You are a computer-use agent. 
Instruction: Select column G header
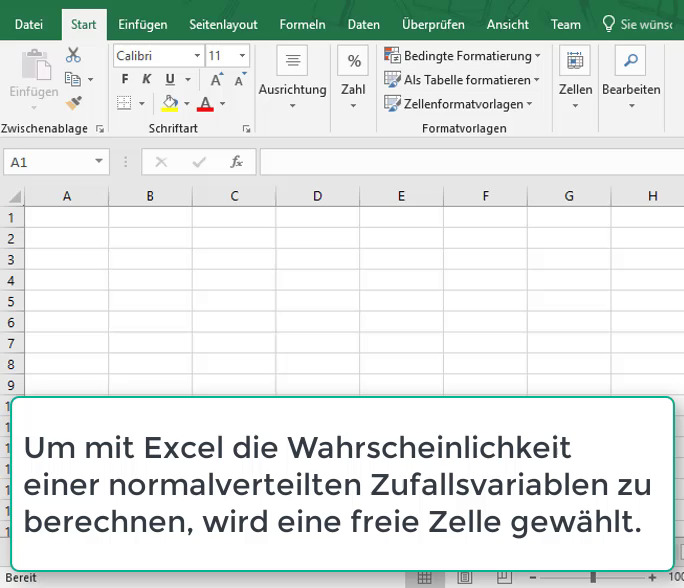coord(569,196)
